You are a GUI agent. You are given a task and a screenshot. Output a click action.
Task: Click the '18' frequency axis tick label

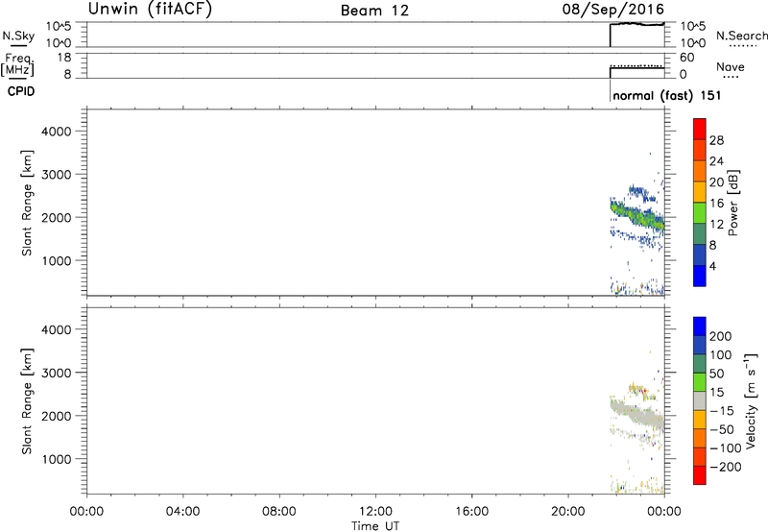[64, 58]
